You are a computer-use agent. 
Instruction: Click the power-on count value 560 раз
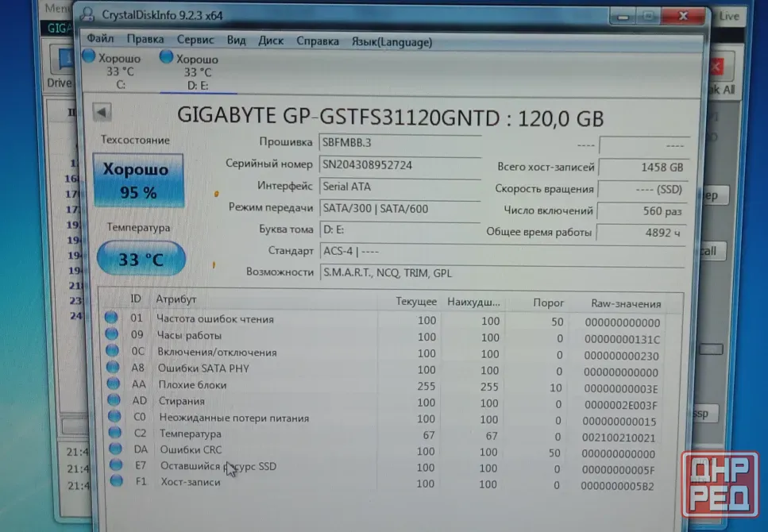click(x=642, y=211)
